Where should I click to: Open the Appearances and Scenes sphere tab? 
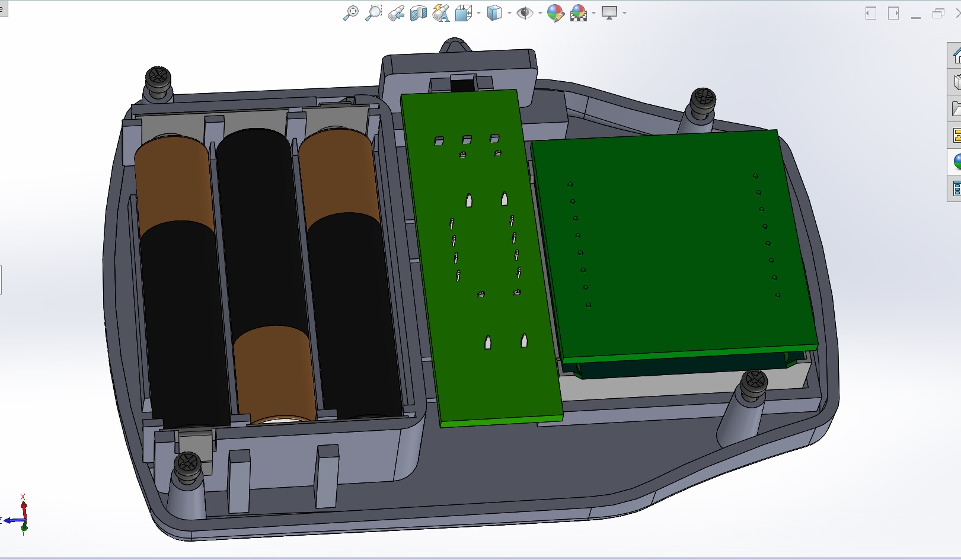[x=956, y=161]
